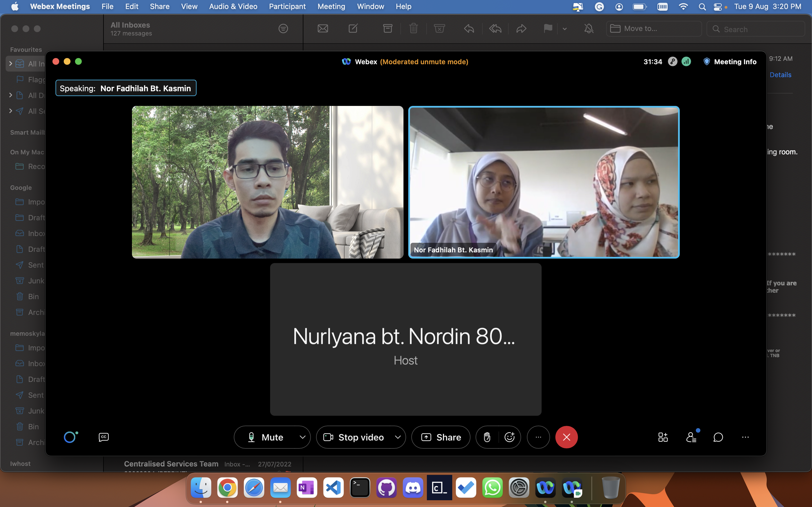The width and height of the screenshot is (812, 507).
Task: Raise hand in the meeting
Action: (487, 437)
